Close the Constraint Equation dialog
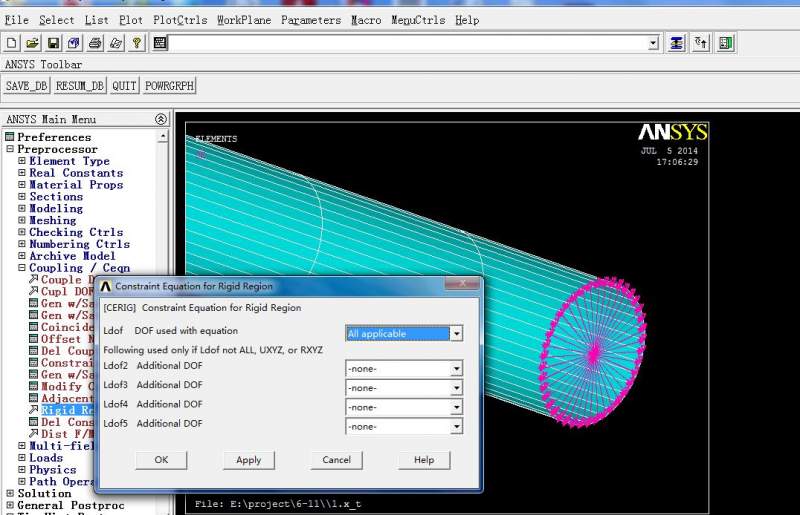This screenshot has height=515, width=800. (x=462, y=283)
